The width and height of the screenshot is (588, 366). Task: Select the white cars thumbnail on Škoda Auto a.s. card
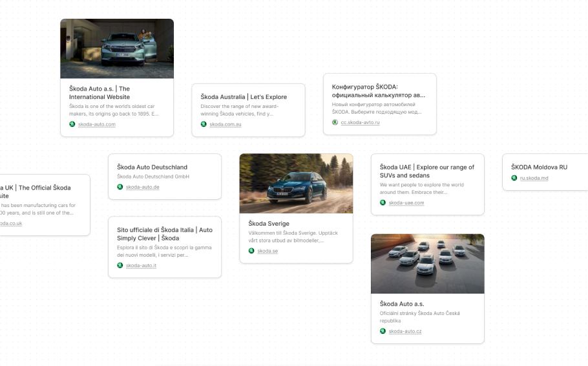pyautogui.click(x=428, y=264)
